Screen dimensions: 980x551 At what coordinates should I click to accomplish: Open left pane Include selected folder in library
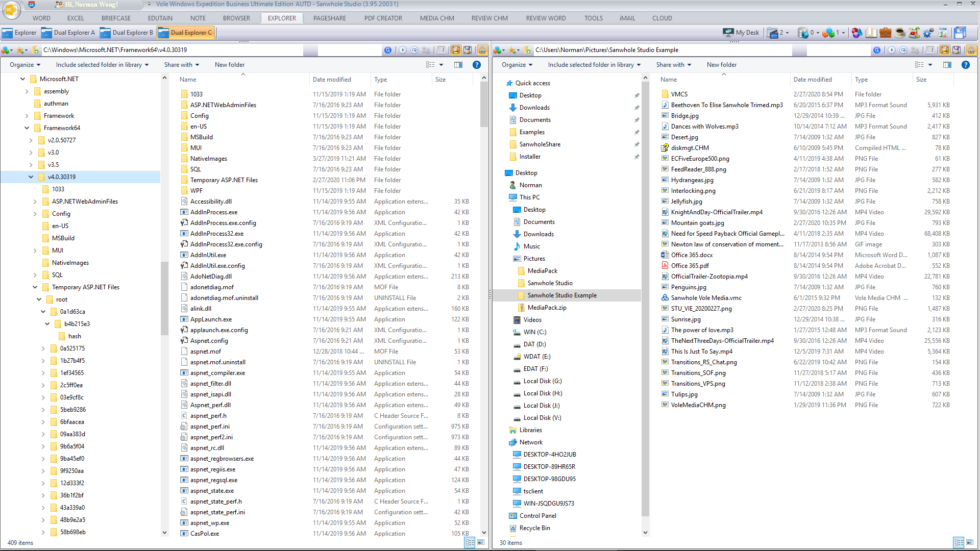point(102,65)
